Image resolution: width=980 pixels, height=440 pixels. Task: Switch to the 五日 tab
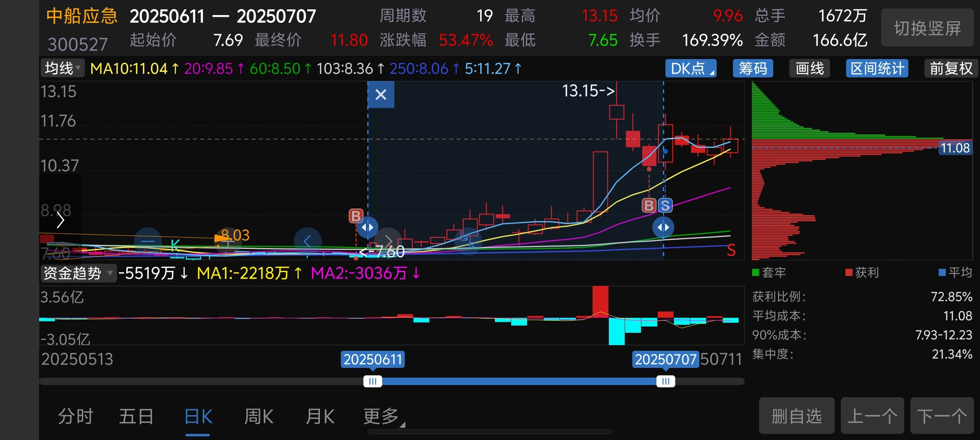coord(136,416)
